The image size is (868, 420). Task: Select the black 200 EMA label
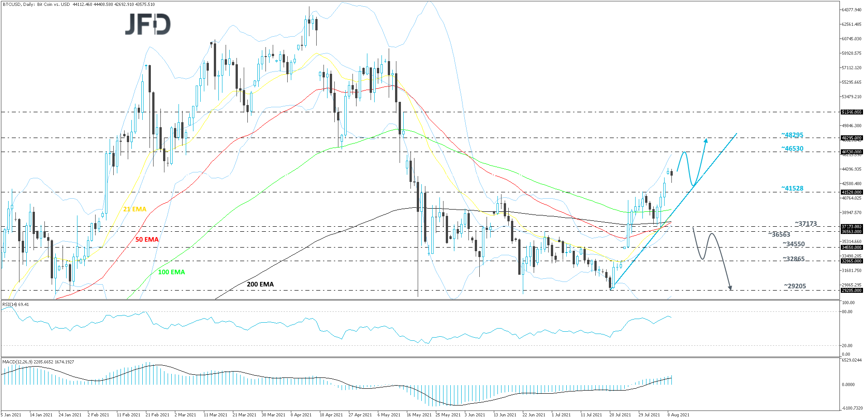260,284
